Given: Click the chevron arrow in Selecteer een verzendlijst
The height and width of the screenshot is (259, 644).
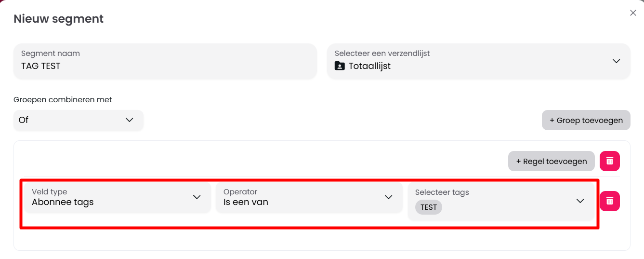Looking at the screenshot, I should coord(616,61).
